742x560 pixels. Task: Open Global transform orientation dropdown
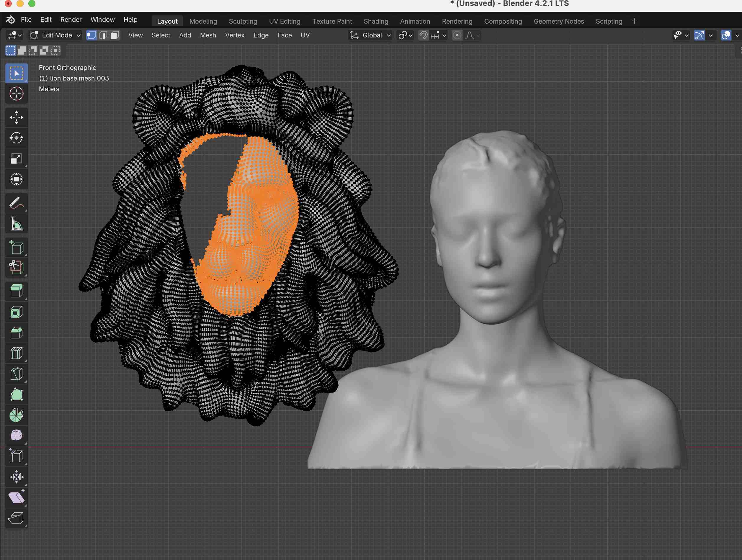[370, 35]
